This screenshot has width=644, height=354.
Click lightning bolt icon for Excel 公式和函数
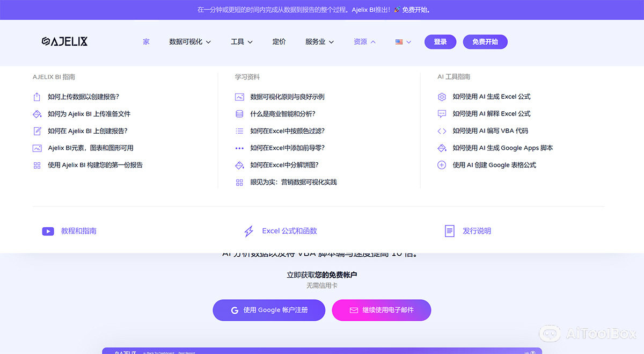[248, 231]
